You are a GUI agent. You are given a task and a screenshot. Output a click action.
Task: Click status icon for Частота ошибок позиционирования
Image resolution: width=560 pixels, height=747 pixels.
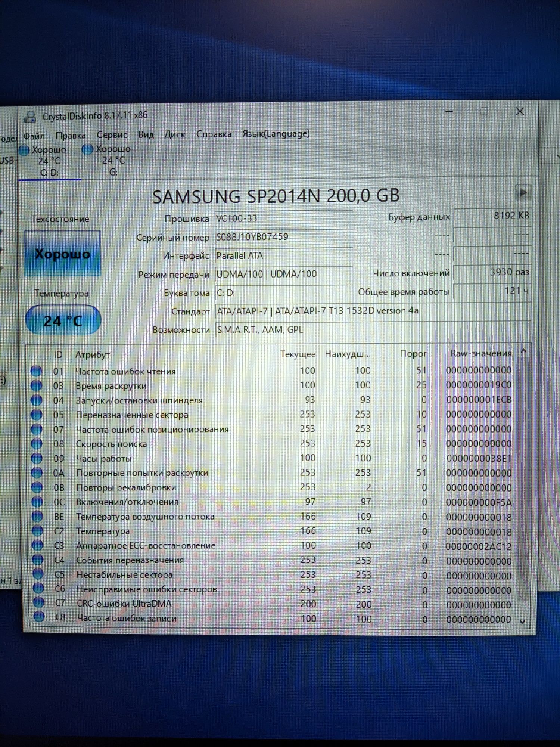(x=37, y=429)
